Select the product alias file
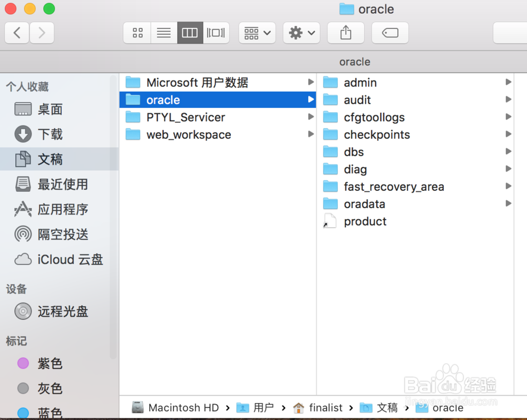Screen dimensions: 527x420 [x=415, y=221]
